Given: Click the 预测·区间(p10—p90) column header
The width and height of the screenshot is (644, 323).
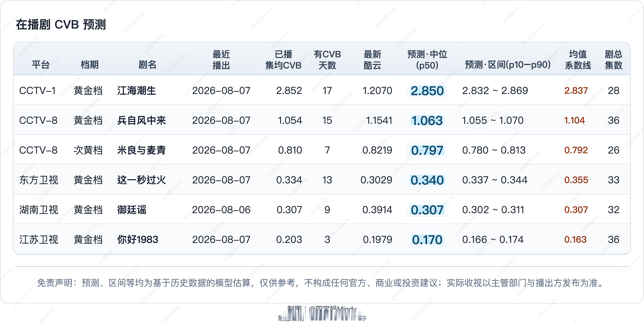Looking at the screenshot, I should (508, 65).
